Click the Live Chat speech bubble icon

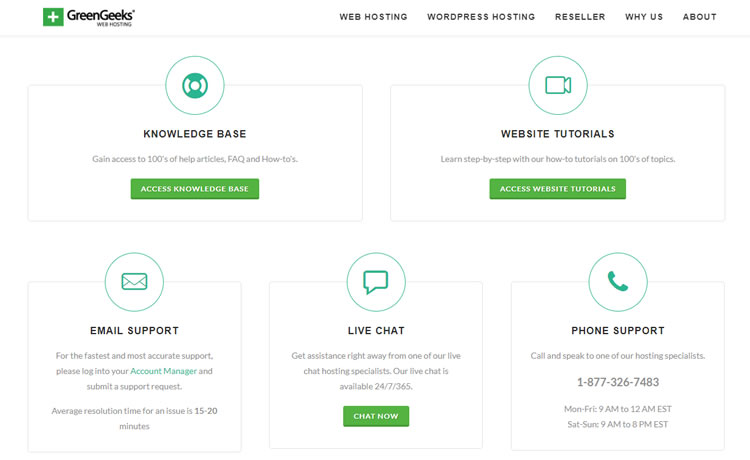[376, 282]
